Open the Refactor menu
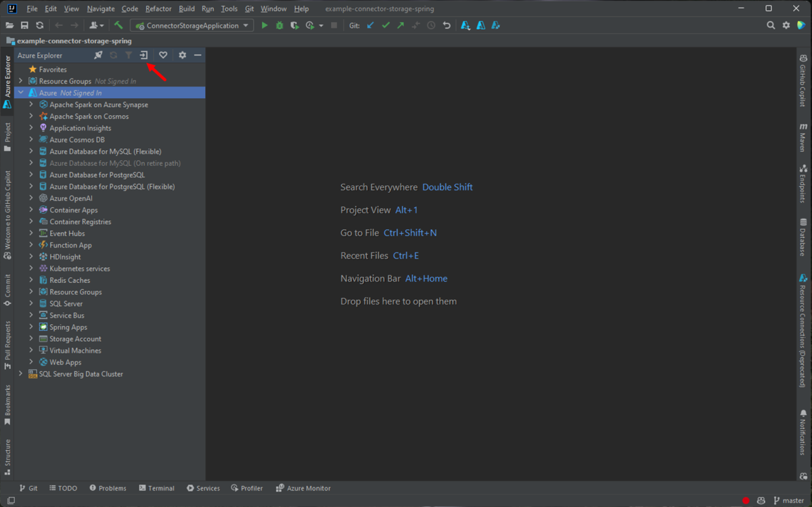812x507 pixels. (158, 9)
